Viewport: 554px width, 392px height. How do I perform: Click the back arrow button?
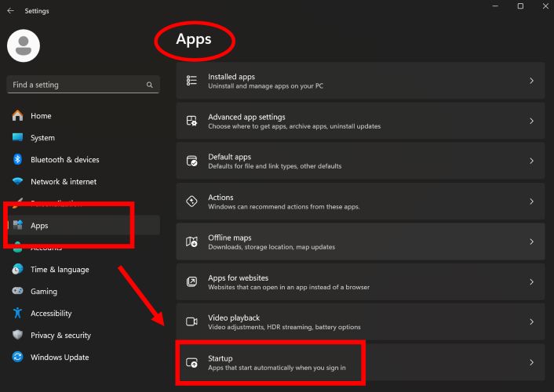tap(10, 11)
